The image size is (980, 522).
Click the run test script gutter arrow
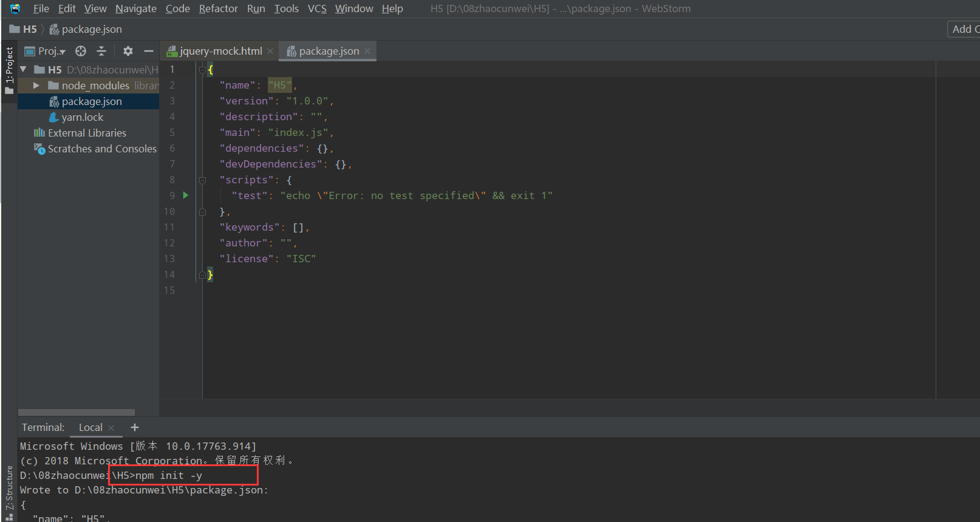(186, 195)
